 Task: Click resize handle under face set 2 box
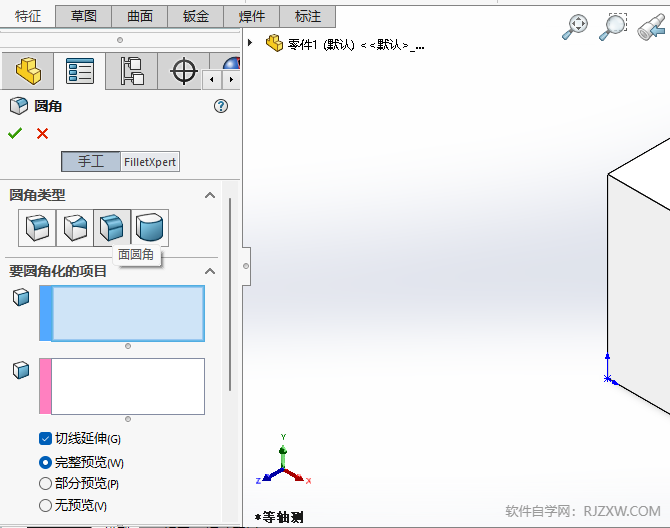click(128, 419)
